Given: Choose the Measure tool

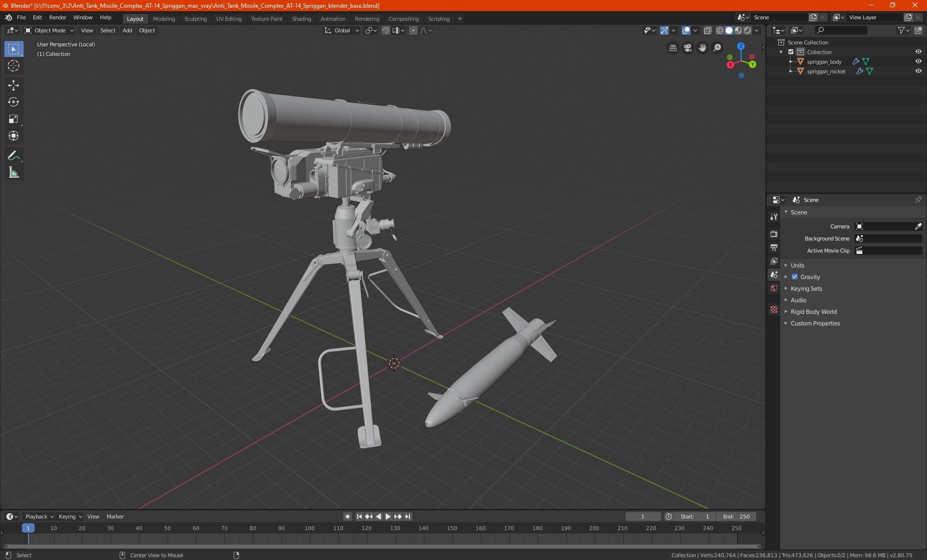Looking at the screenshot, I should pyautogui.click(x=14, y=173).
